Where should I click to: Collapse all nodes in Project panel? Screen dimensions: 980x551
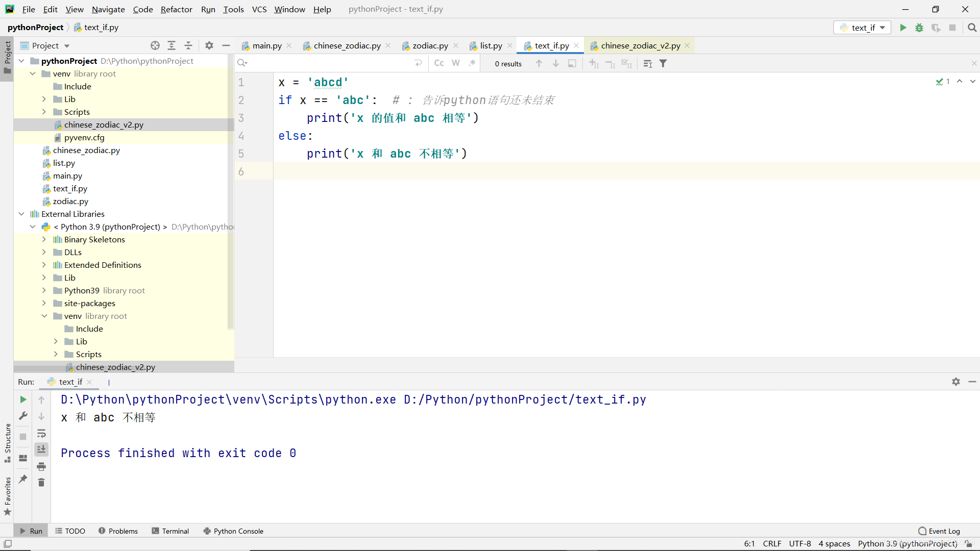[188, 45]
